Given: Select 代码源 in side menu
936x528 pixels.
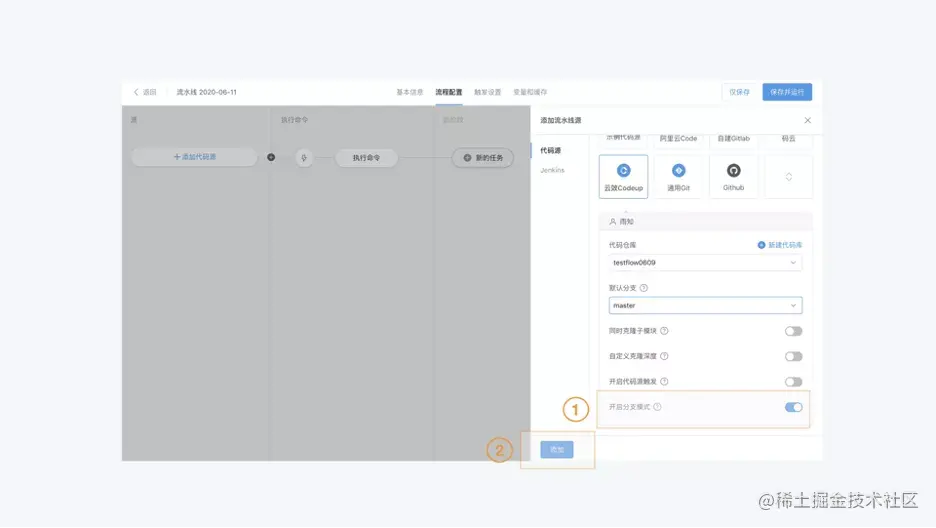Looking at the screenshot, I should tap(550, 151).
